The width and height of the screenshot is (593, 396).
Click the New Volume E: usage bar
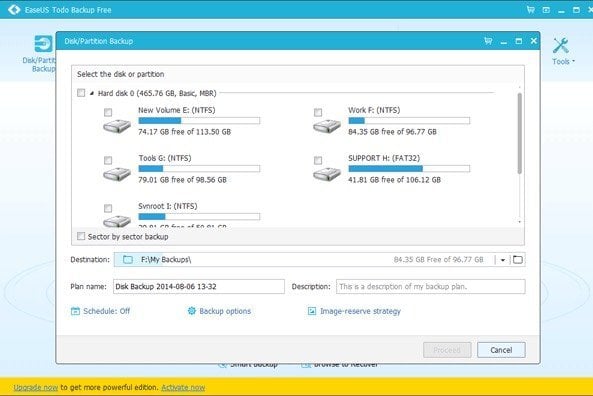pos(199,121)
